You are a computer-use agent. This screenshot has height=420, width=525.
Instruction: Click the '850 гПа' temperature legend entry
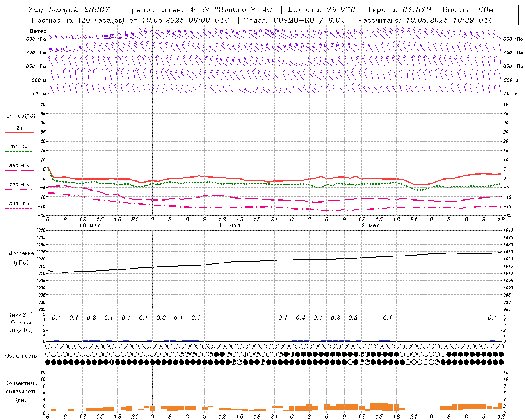pos(19,166)
